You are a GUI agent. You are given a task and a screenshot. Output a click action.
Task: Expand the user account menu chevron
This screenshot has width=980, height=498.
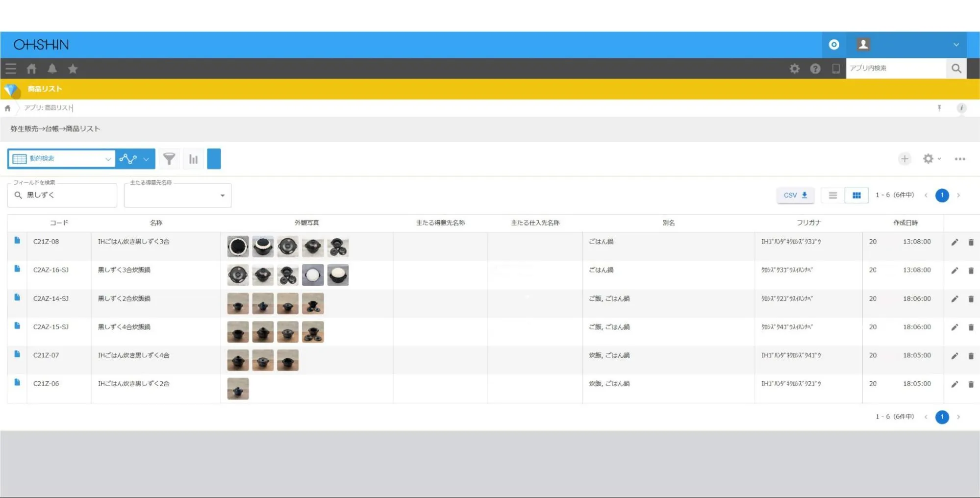(x=955, y=45)
